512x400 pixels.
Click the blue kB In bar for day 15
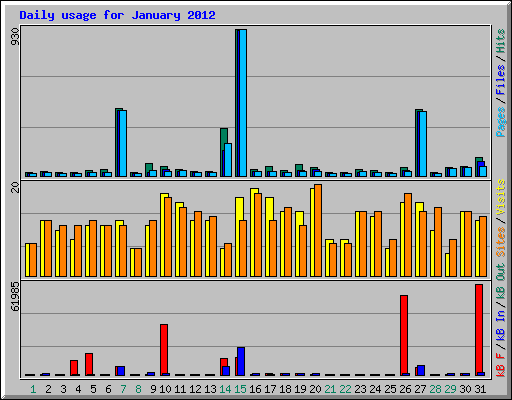241,361
